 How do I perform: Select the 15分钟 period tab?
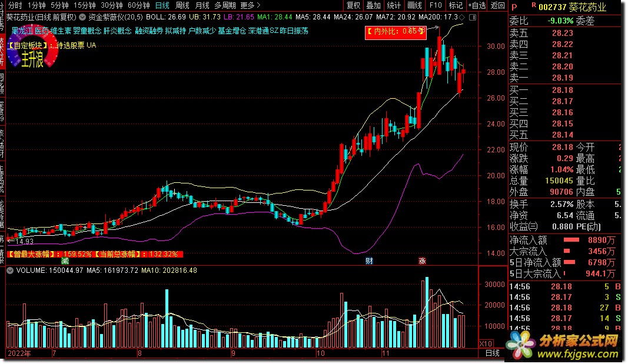point(84,5)
